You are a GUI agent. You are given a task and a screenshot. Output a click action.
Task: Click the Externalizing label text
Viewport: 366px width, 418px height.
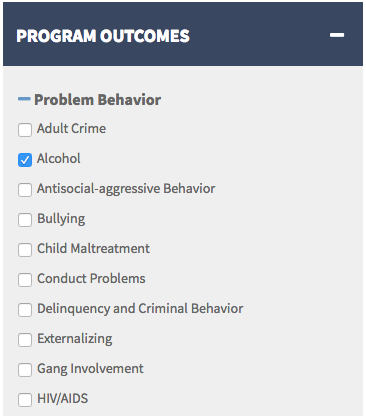[75, 339]
